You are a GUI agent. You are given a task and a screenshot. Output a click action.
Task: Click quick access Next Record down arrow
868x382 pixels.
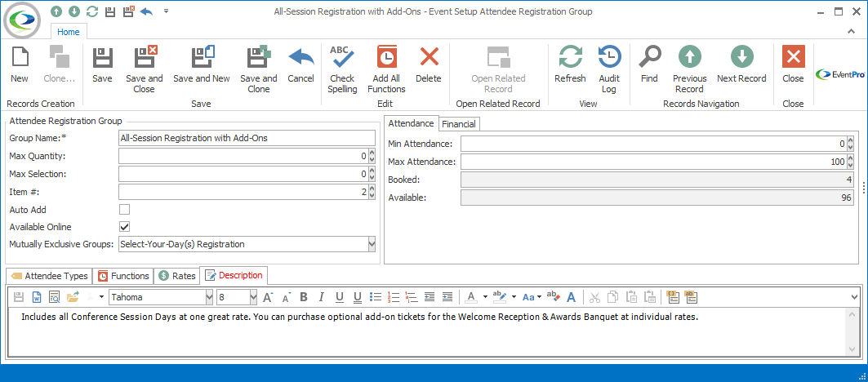[74, 11]
